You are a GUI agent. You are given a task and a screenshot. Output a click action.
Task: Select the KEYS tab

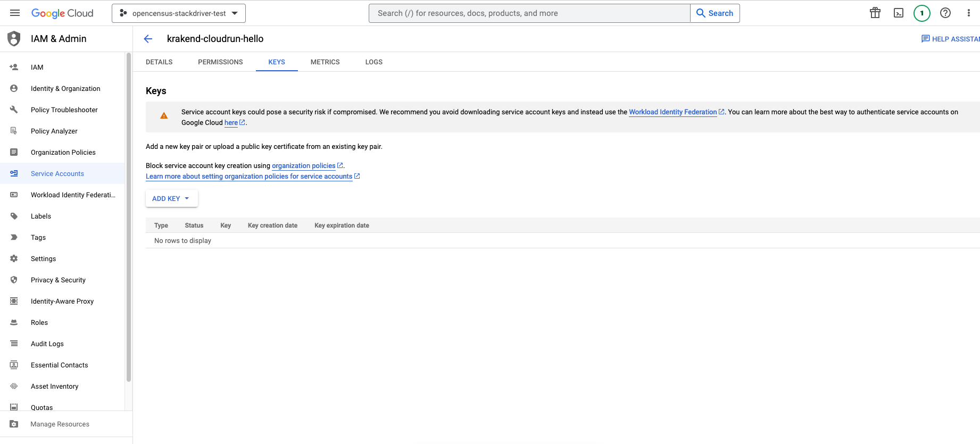[x=277, y=62]
